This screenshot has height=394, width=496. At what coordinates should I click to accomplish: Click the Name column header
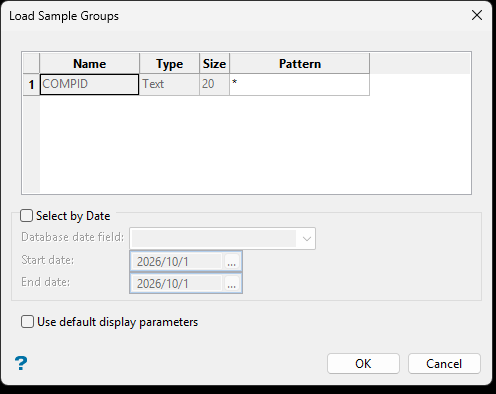[89, 63]
